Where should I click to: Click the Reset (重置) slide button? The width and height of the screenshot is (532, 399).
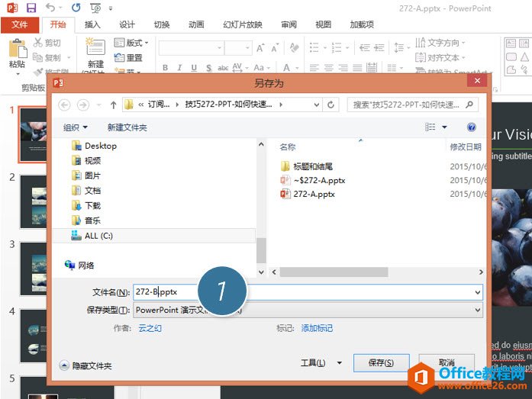pyautogui.click(x=128, y=58)
